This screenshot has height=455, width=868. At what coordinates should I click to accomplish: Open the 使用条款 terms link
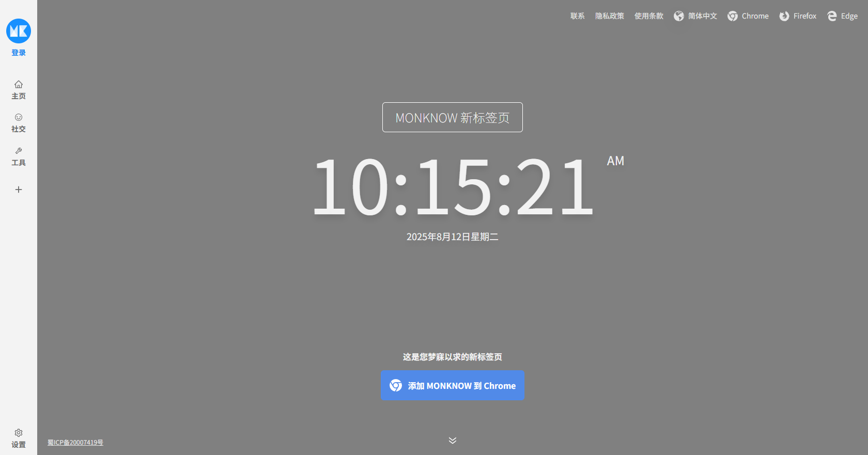649,16
